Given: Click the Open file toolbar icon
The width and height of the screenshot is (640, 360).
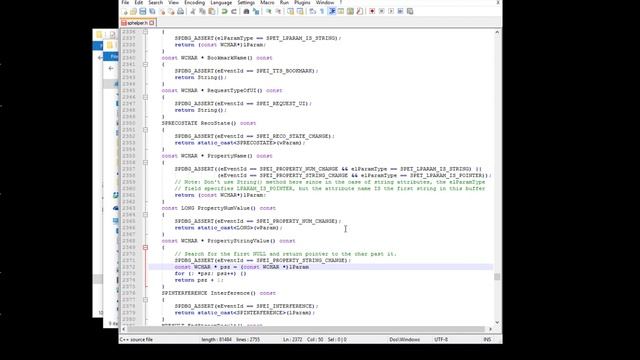Looking at the screenshot, I should [x=133, y=11].
